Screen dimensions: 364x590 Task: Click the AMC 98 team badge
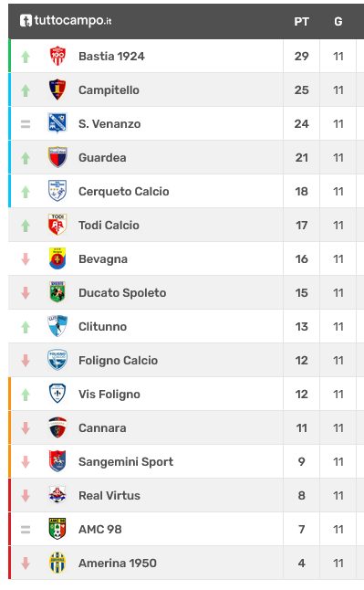pos(57,529)
